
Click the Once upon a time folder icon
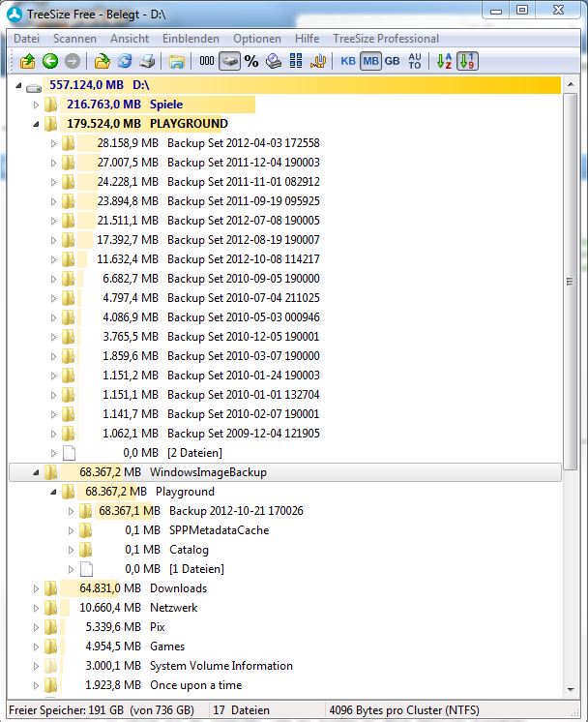(51, 684)
